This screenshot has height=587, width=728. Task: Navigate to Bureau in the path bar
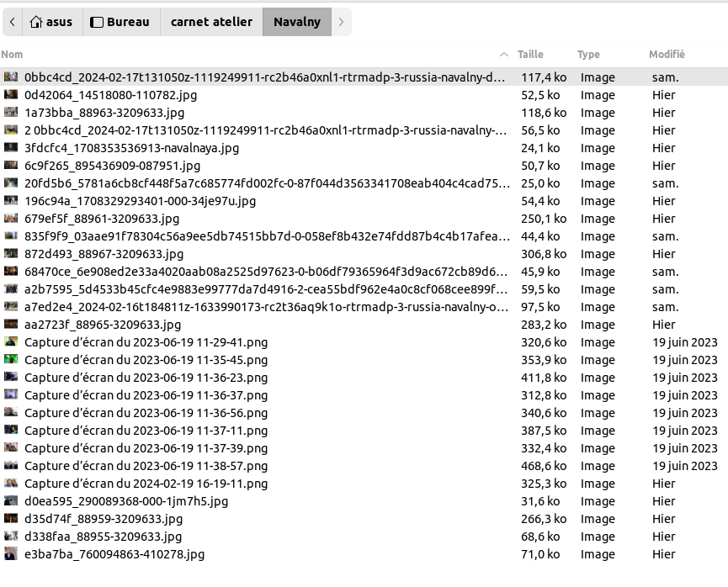(x=122, y=22)
